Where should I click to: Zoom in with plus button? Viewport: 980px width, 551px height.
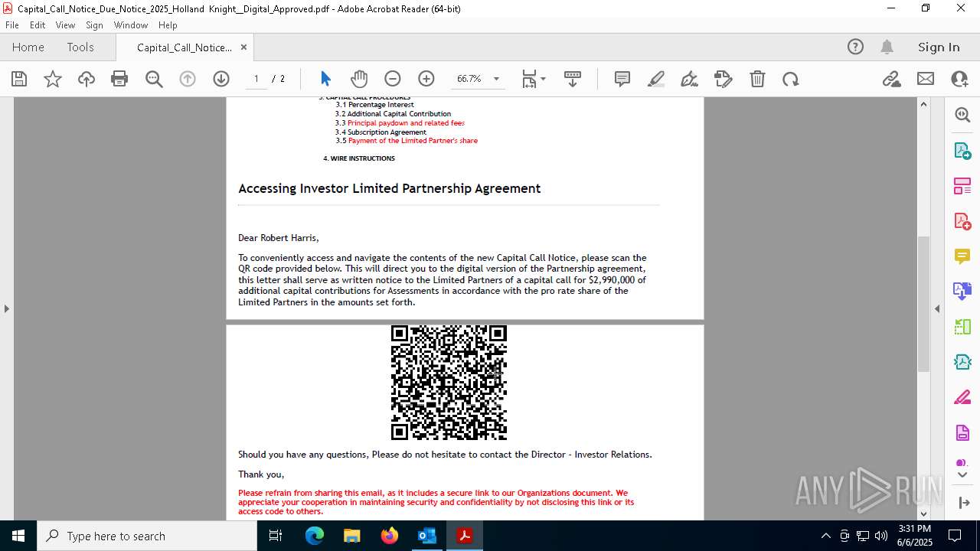(426, 79)
